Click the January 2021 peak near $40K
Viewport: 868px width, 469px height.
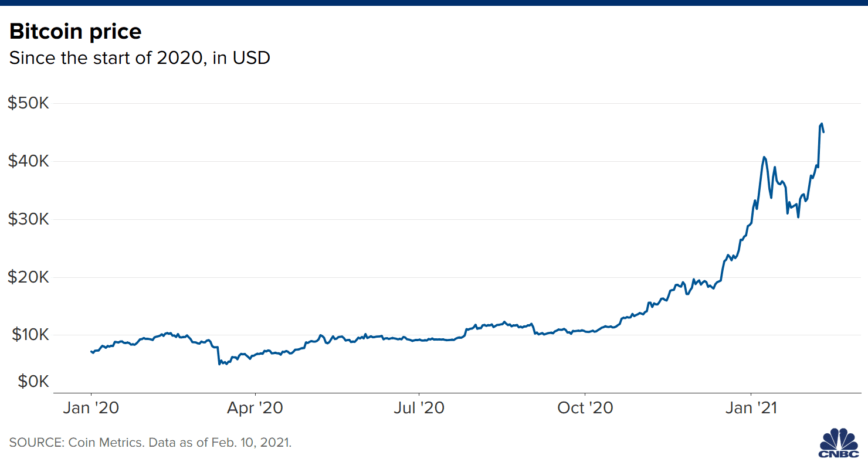tap(764, 157)
